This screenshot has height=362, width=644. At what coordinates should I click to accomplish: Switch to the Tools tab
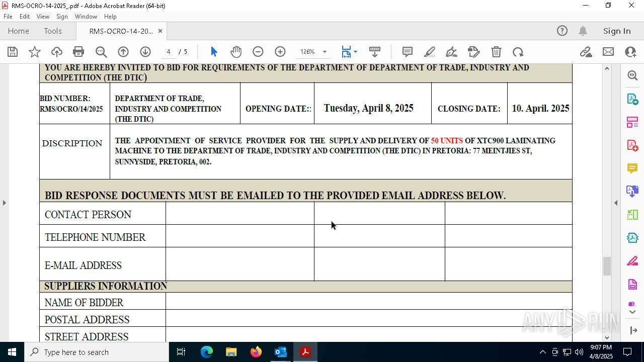point(53,31)
